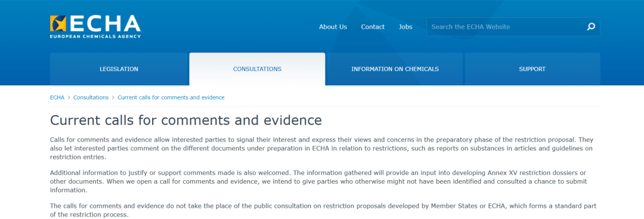The height and width of the screenshot is (219, 644).
Task: Open the Legislation navigation tab
Action: point(119,69)
